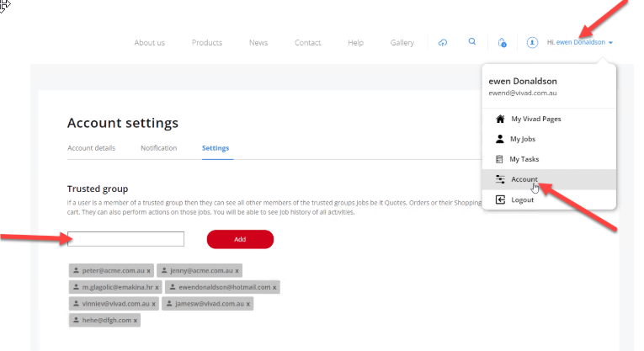Remove ewendonaldson@hotmail.com from trusted group
644x351 pixels.
[x=274, y=288]
